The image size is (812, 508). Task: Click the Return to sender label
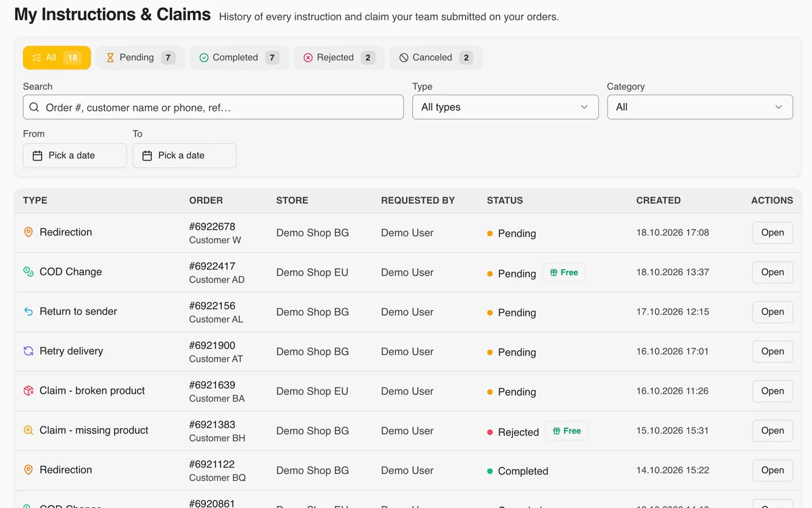pyautogui.click(x=78, y=312)
